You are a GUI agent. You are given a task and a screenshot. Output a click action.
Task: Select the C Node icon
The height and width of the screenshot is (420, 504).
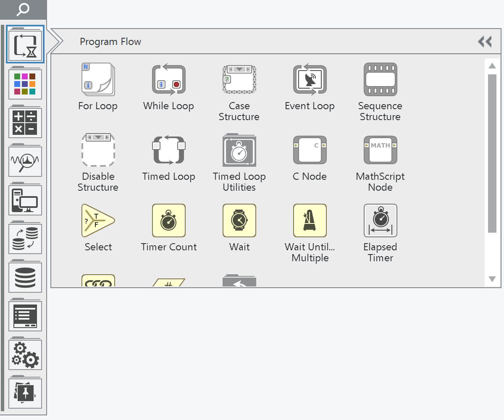pyautogui.click(x=310, y=150)
